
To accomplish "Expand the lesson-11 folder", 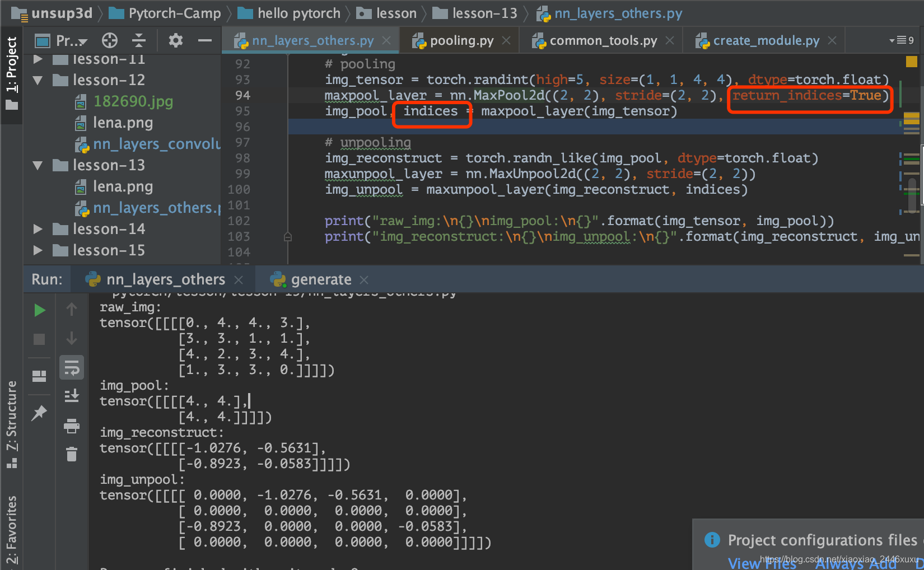I will 38,59.
